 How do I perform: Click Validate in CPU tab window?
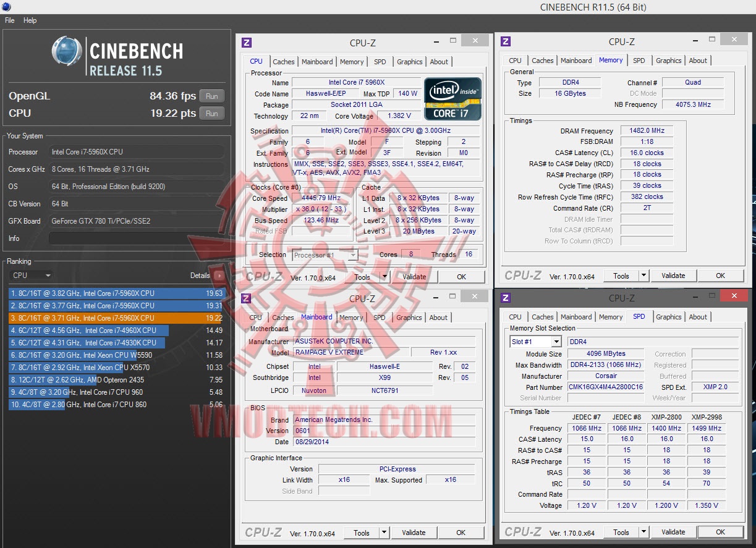(414, 277)
